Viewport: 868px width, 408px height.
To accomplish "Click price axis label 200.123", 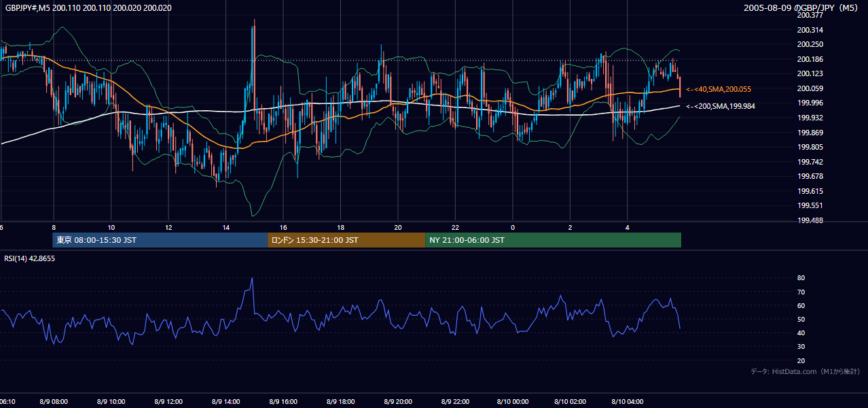I will [x=810, y=73].
